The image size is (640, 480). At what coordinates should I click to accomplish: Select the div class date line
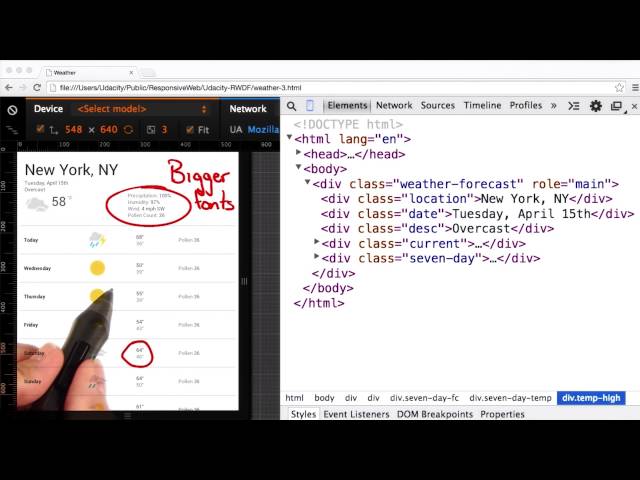pos(477,214)
